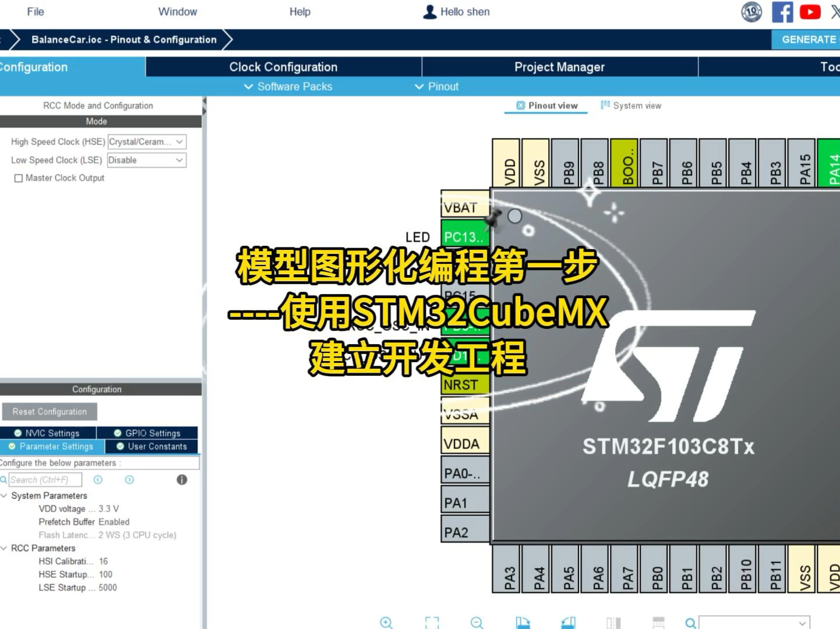Select the zoom-in magnifier tool

pyautogui.click(x=386, y=622)
